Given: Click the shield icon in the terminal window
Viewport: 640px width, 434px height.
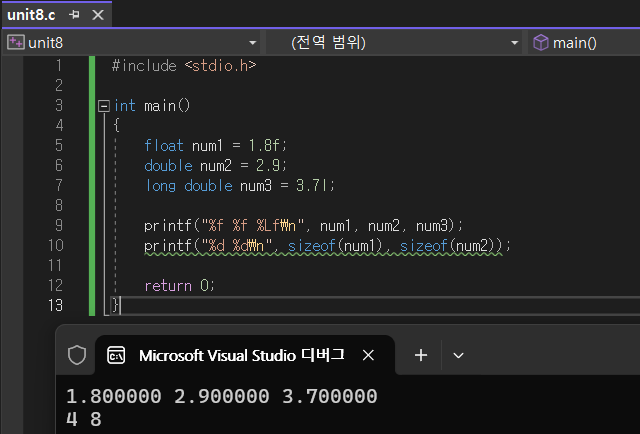Looking at the screenshot, I should pyautogui.click(x=77, y=355).
